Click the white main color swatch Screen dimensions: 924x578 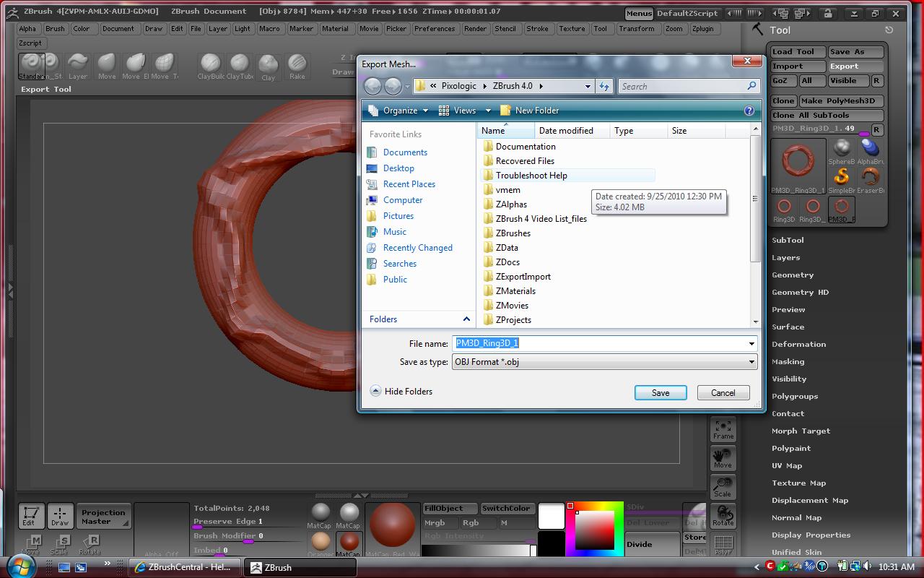coord(552,516)
